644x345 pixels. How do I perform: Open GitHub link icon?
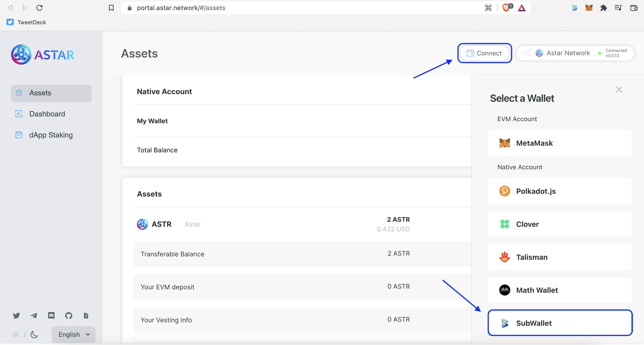pyautogui.click(x=69, y=315)
